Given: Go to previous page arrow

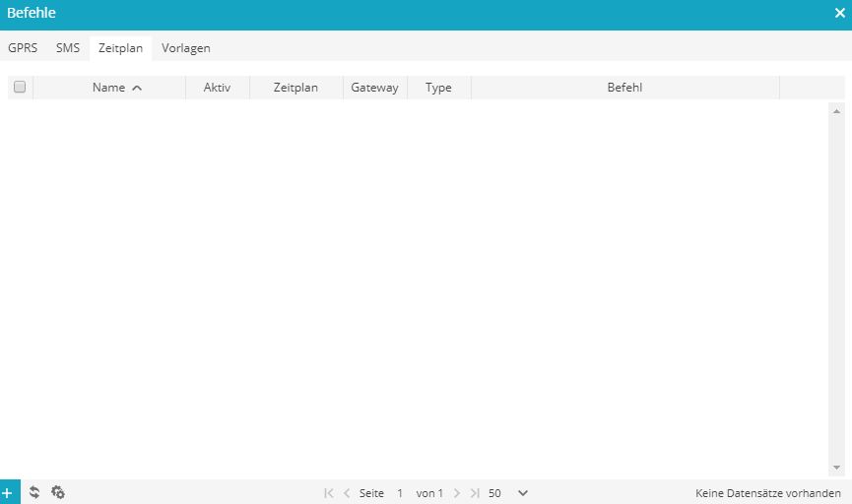Looking at the screenshot, I should pyautogui.click(x=347, y=493).
